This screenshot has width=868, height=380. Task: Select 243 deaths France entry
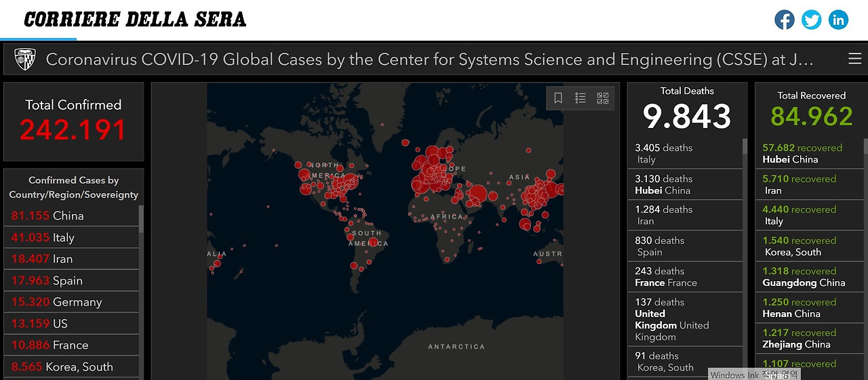point(685,276)
